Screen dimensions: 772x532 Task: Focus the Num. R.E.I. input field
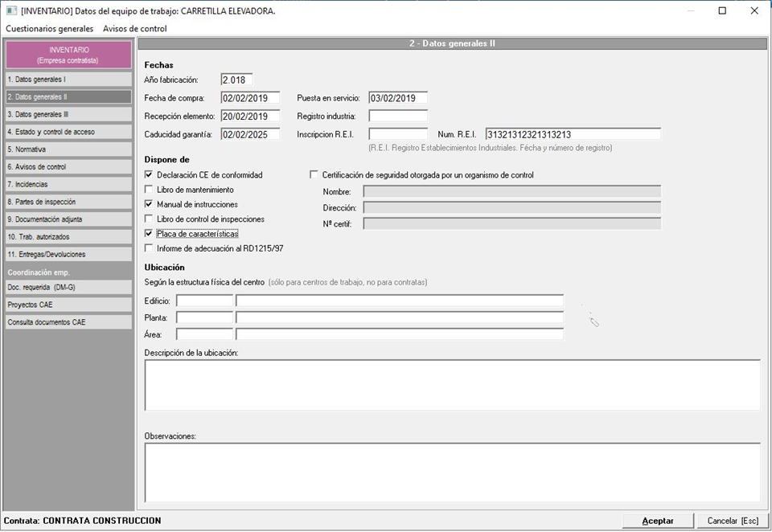coord(573,134)
